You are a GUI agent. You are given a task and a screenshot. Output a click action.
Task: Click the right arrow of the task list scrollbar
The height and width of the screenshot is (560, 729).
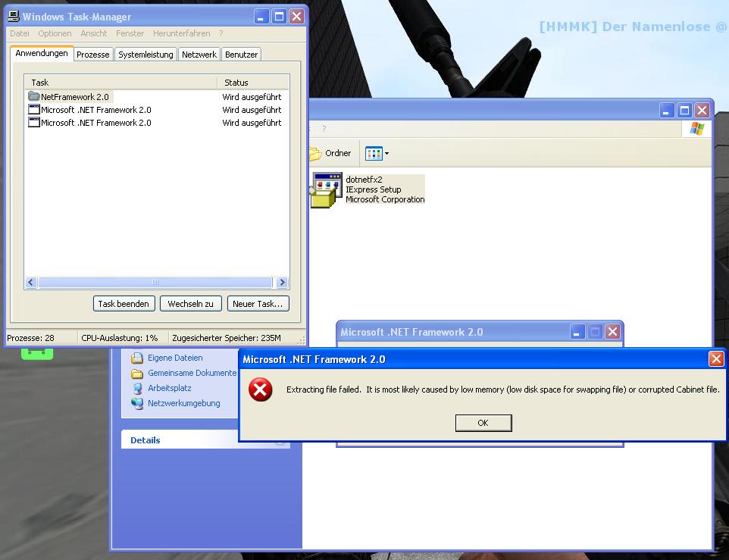point(282,282)
